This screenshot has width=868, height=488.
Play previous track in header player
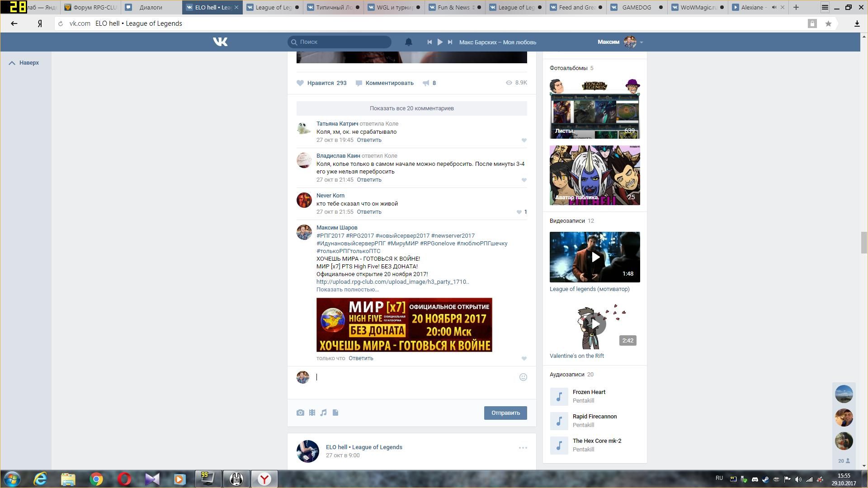tap(429, 42)
